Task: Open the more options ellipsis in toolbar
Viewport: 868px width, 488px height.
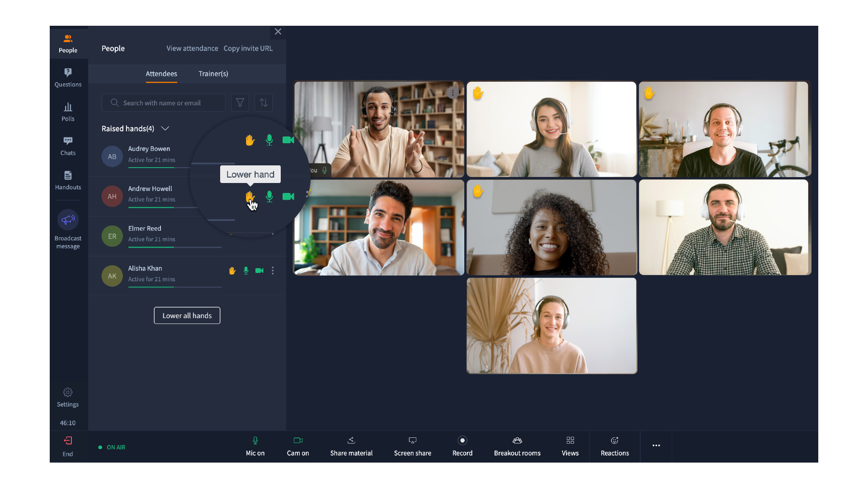Action: click(x=656, y=446)
